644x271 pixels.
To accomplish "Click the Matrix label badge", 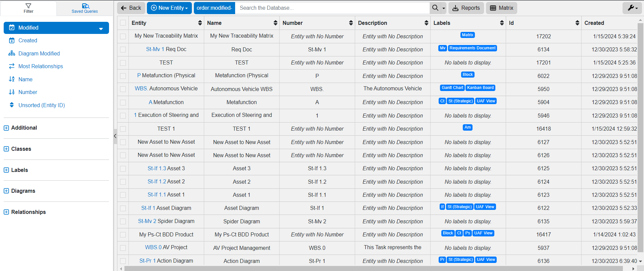I will (468, 35).
